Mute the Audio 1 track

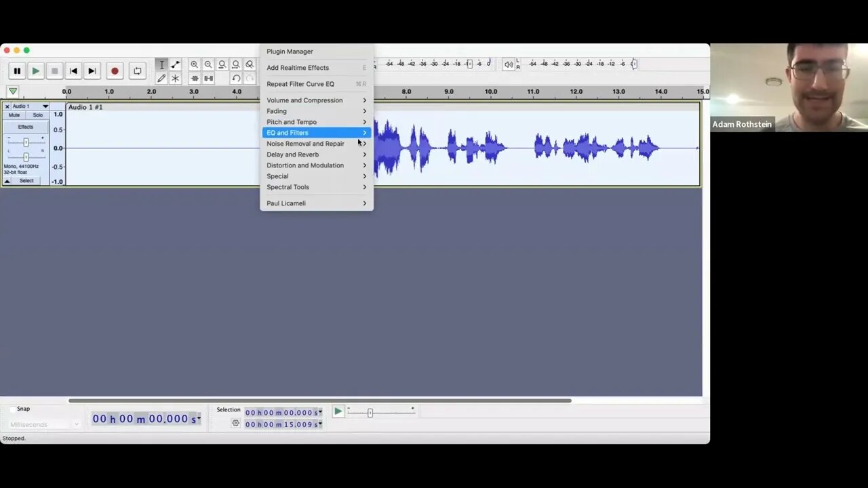(14, 115)
